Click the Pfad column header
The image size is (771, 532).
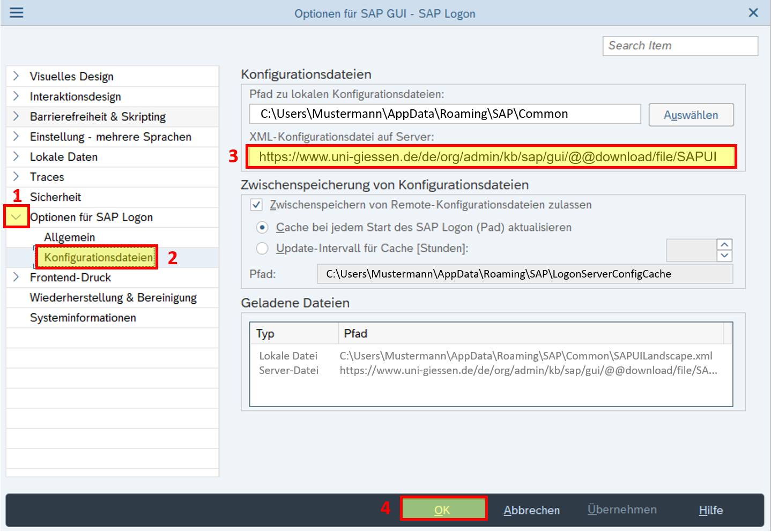531,333
